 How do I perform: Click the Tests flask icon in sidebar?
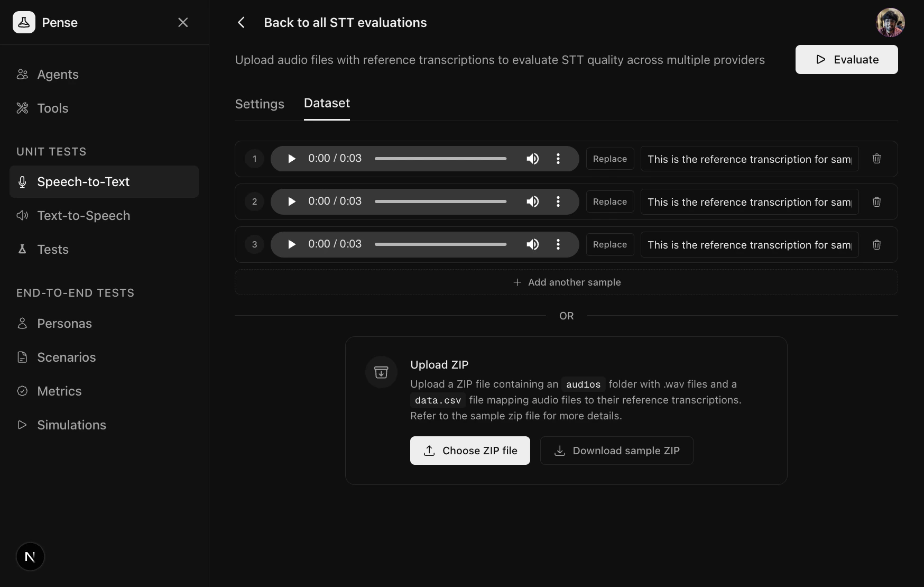click(x=22, y=249)
